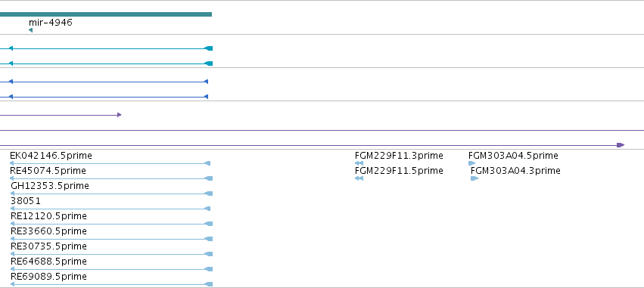Click the short purple transcript's arrowhead
Image resolution: width=644 pixels, height=288 pixels.
point(119,115)
